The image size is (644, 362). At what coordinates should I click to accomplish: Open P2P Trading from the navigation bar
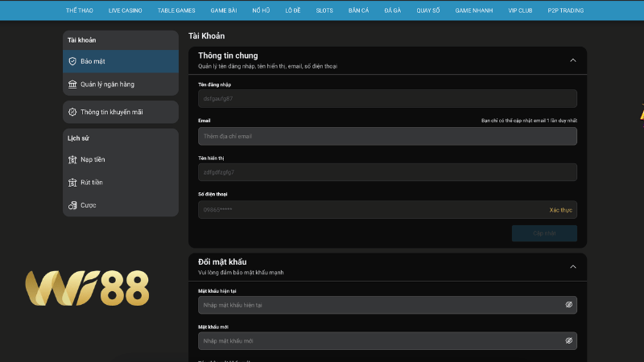point(565,11)
